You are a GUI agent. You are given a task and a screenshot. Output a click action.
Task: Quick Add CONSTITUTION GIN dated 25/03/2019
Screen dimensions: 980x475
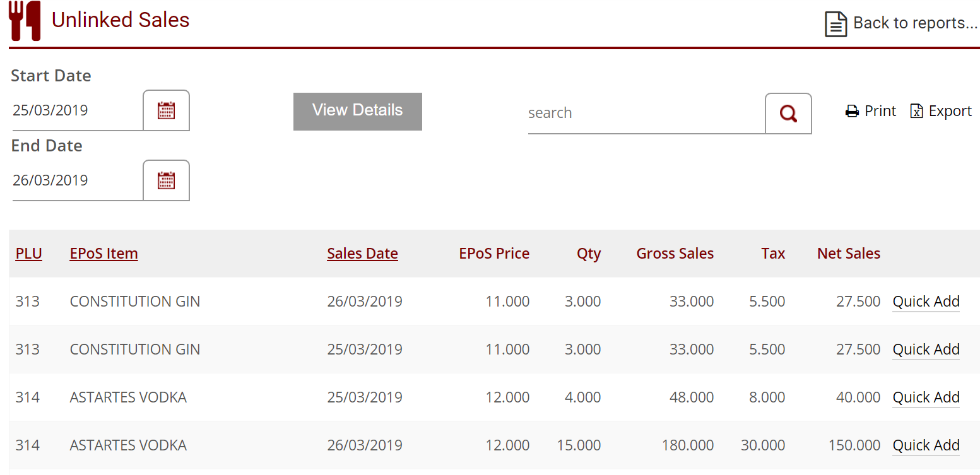pyautogui.click(x=926, y=349)
